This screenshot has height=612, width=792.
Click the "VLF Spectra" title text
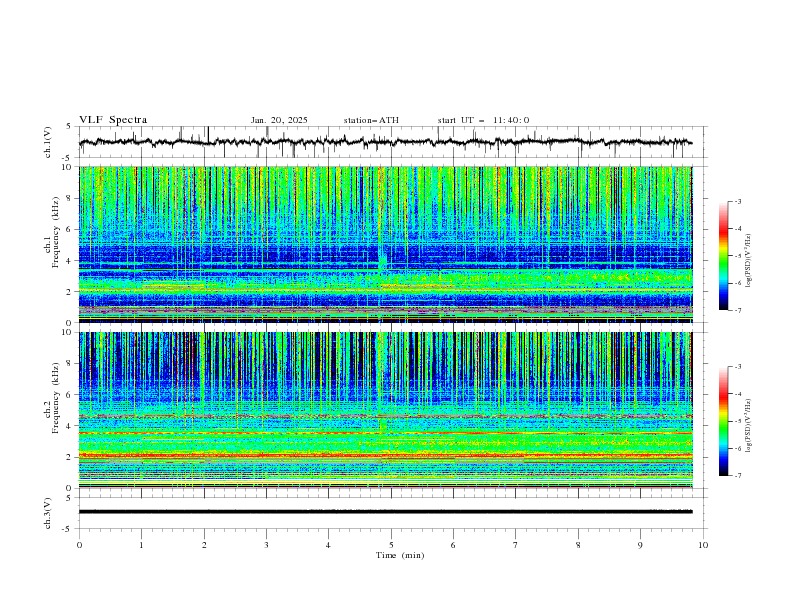click(113, 120)
